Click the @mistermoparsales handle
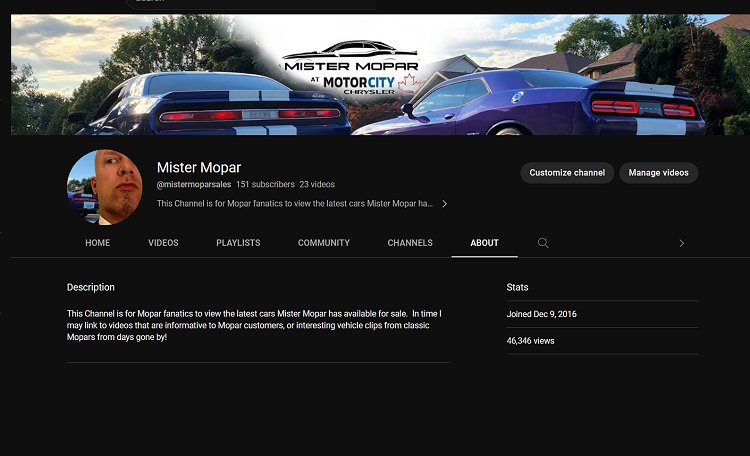The height and width of the screenshot is (456, 750). click(193, 185)
